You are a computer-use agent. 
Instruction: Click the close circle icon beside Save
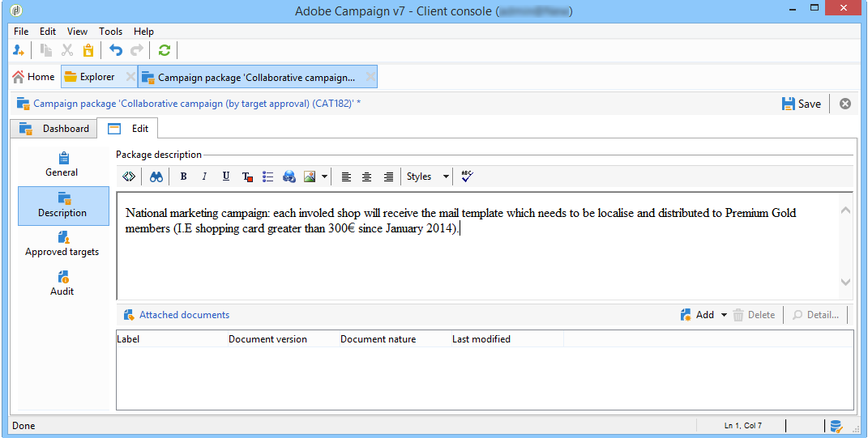tap(844, 104)
